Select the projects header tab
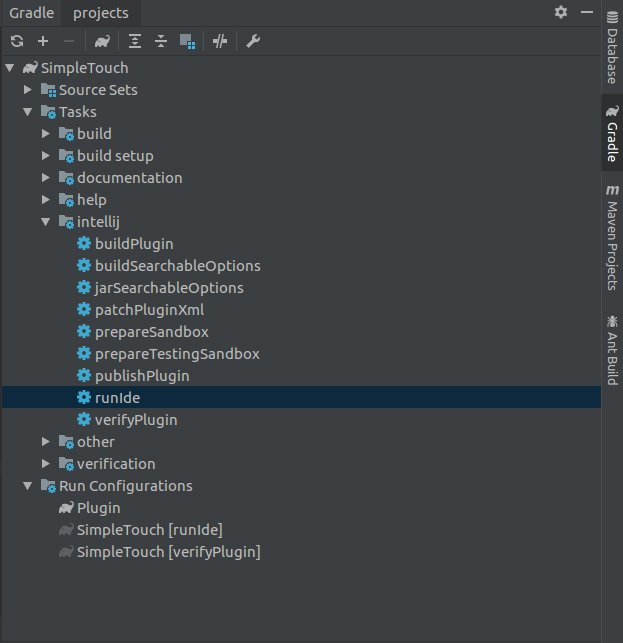The image size is (623, 643). tap(101, 13)
